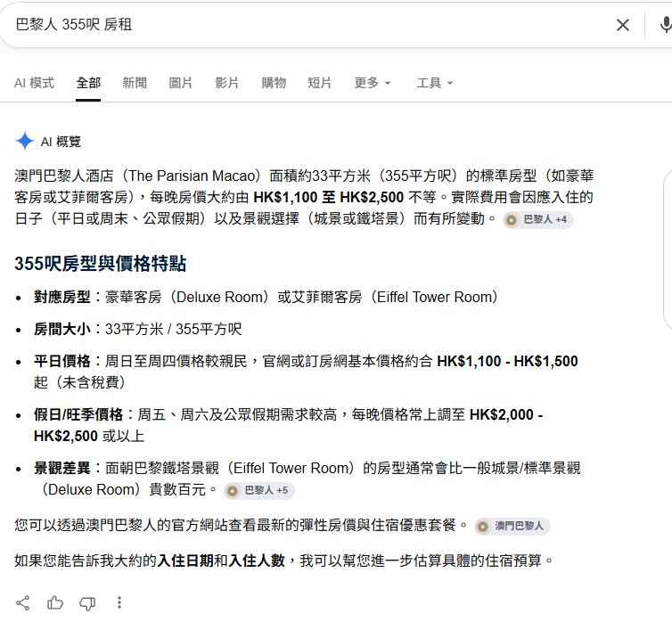Click the AI 概覽 sparkle icon
672x622 pixels.
25,141
